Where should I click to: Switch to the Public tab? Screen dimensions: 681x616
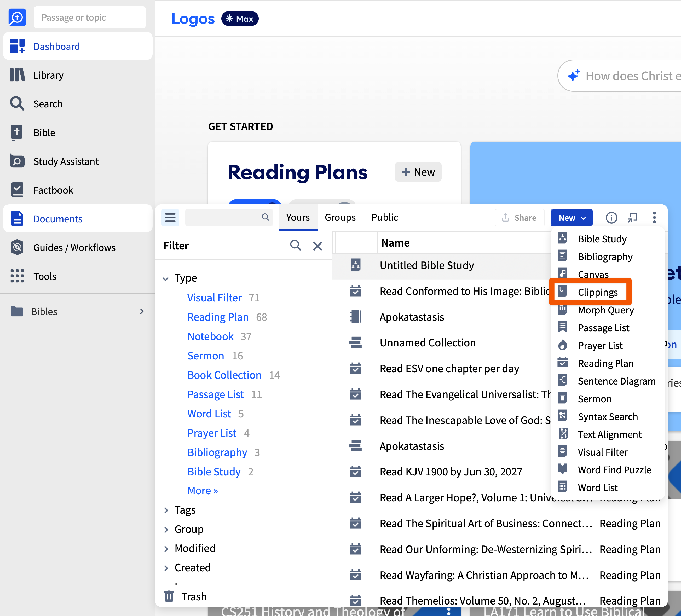pos(385,218)
